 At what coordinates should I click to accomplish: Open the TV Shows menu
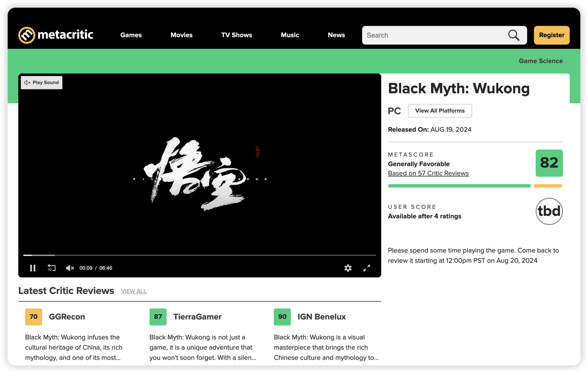click(237, 35)
